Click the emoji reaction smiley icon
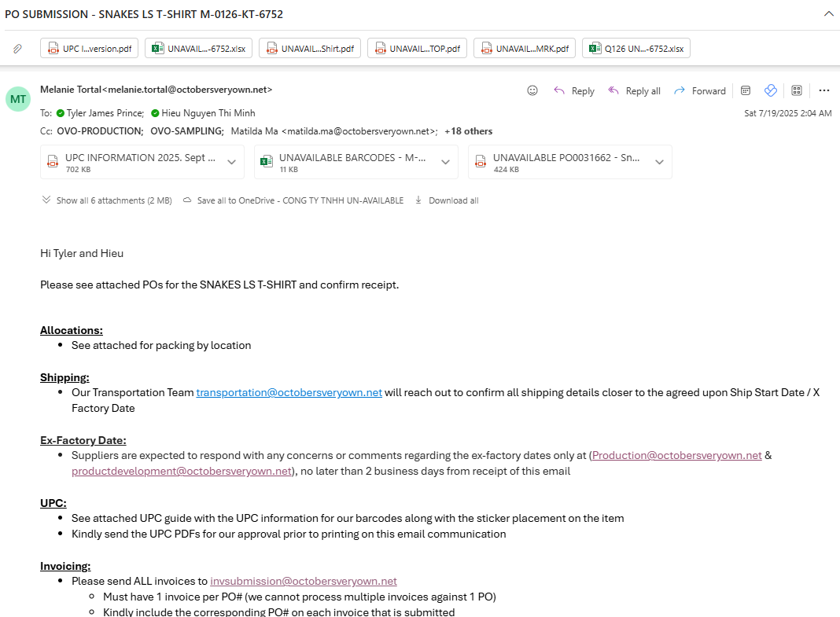 click(532, 90)
